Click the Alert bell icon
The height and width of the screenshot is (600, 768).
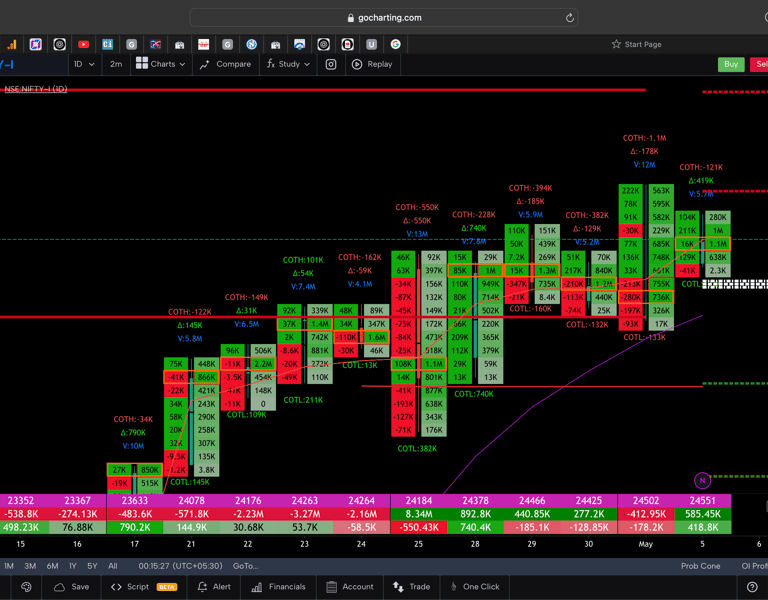tap(202, 587)
